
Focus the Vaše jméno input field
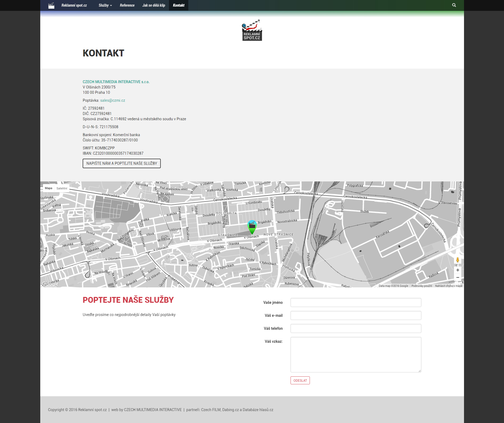pos(356,302)
